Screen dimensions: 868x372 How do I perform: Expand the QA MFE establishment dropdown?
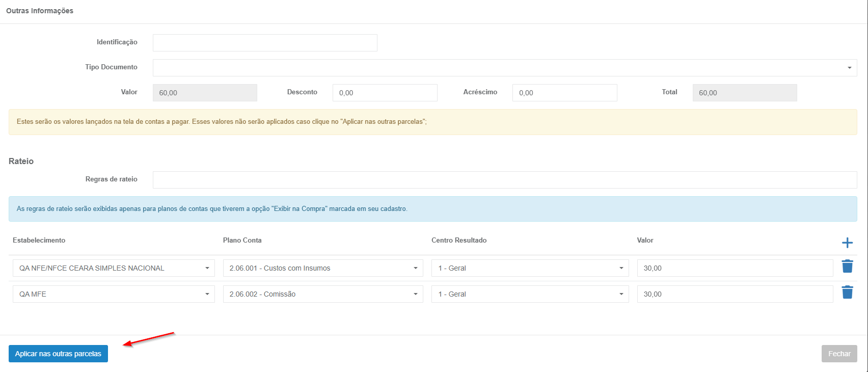[114, 294]
